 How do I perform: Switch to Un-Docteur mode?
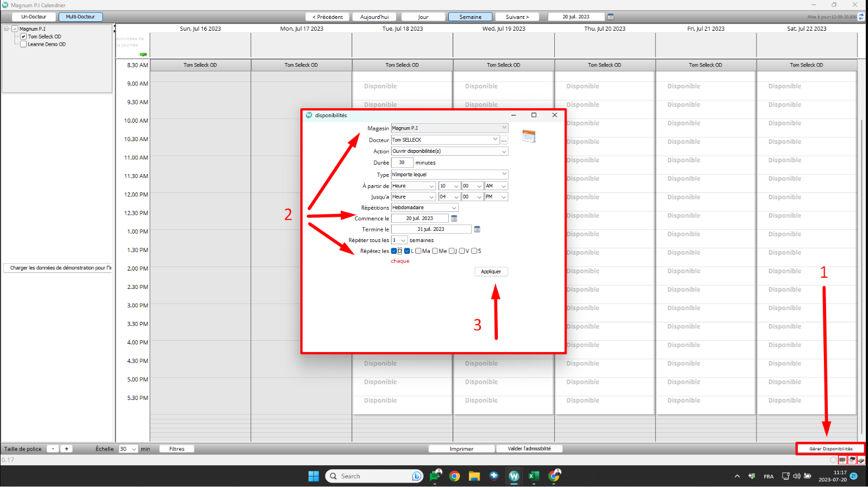click(33, 17)
